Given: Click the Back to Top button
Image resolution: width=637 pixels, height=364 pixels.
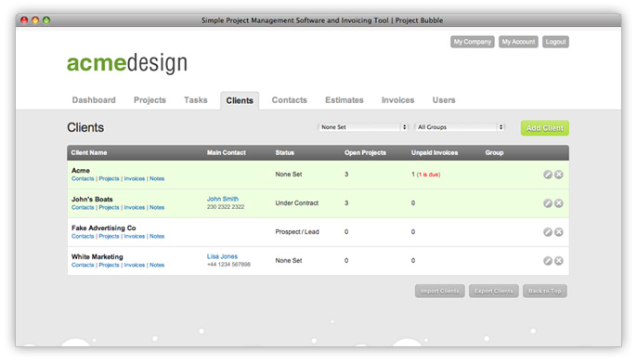Looking at the screenshot, I should pyautogui.click(x=545, y=291).
